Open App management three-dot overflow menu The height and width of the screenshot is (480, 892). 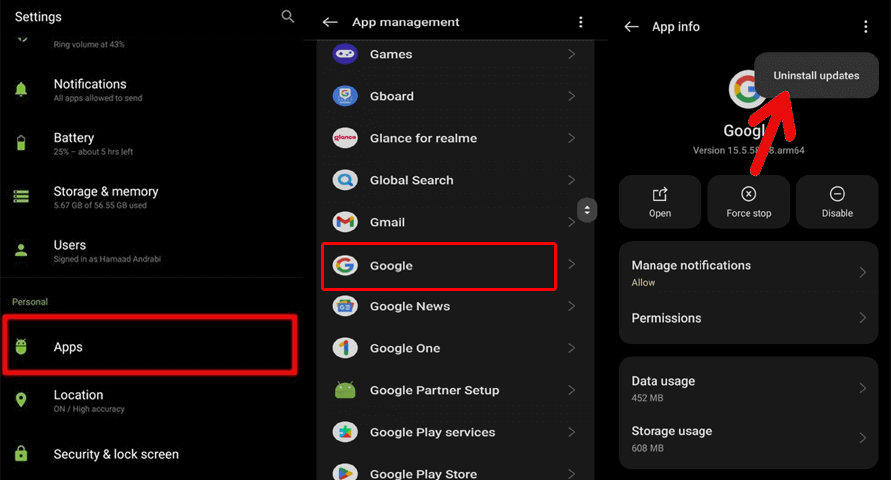581,22
